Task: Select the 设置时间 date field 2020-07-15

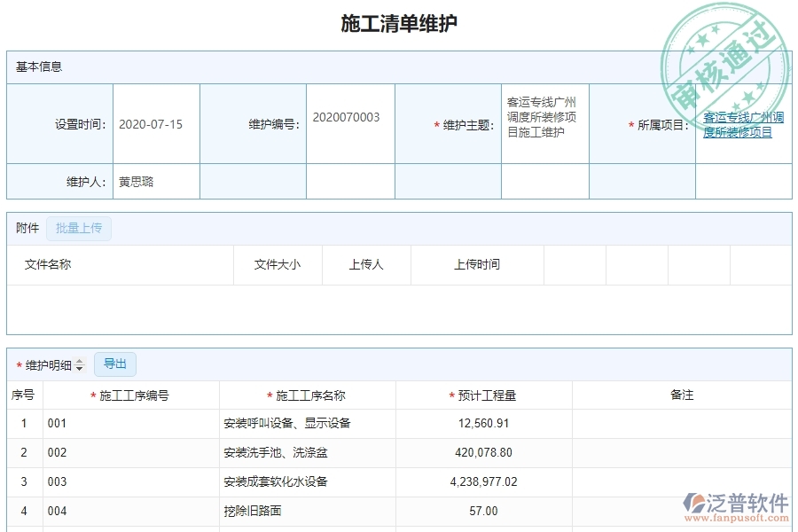Action: click(x=155, y=124)
